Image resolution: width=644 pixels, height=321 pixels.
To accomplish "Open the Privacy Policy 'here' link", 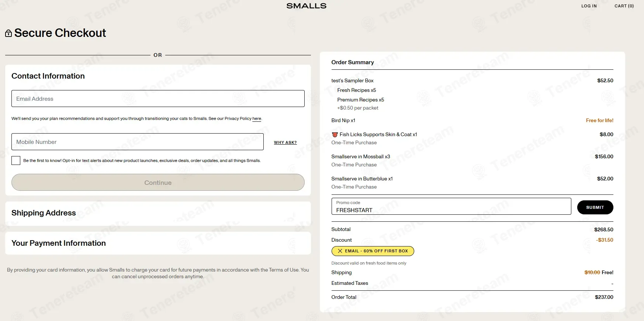I will 257,118.
